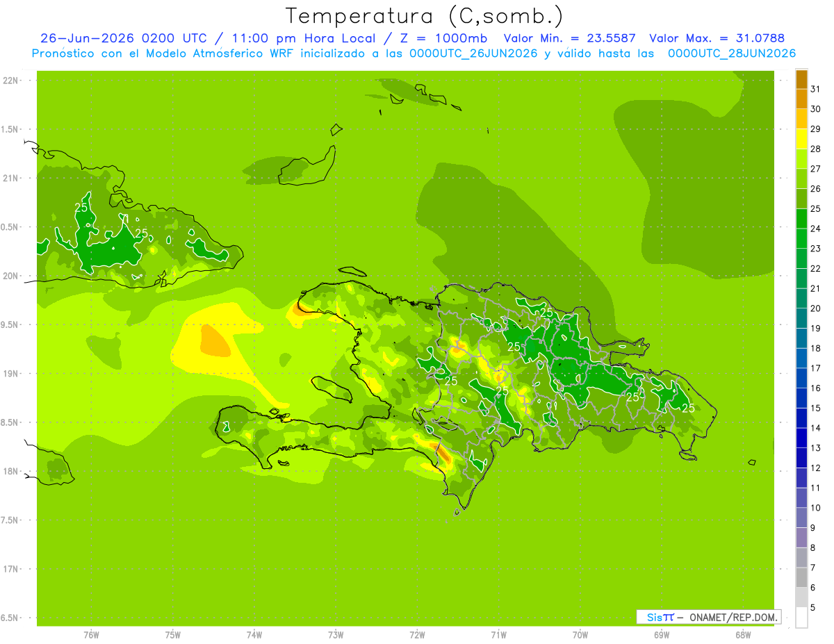
Task: Click the '76W' longitude axis label
Action: coord(91,635)
